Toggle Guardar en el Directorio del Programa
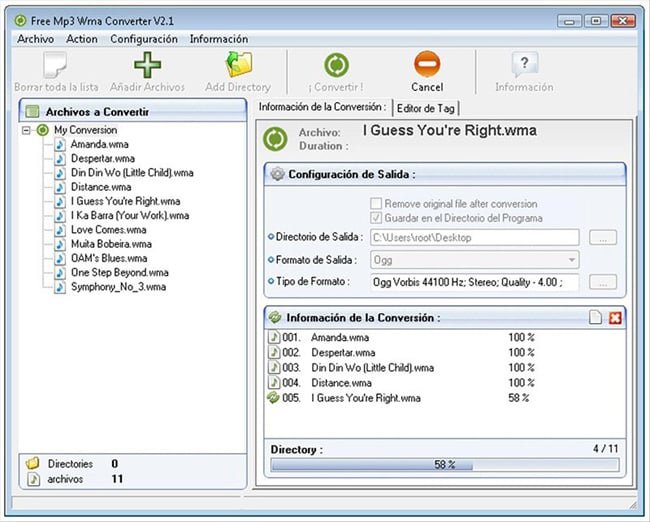The width and height of the screenshot is (650, 522). pyautogui.click(x=377, y=218)
